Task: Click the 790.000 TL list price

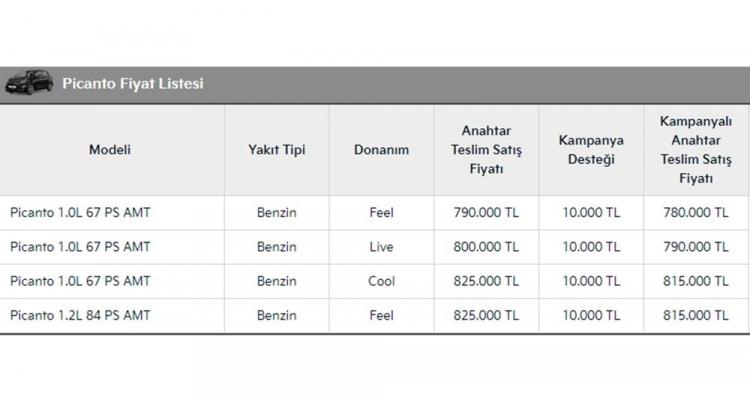Action: (x=486, y=212)
